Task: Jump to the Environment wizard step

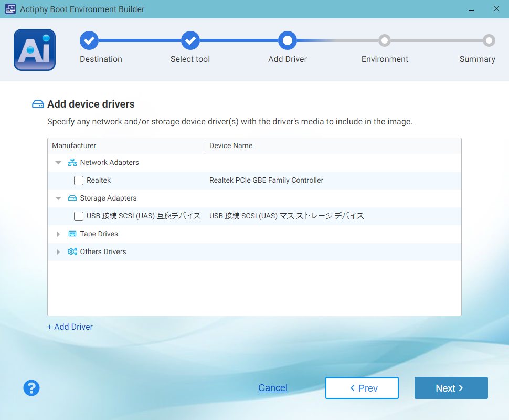Action: (385, 40)
